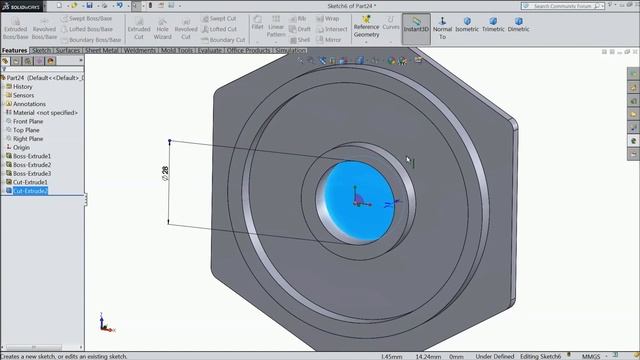Open the Hole Wizard
The height and width of the screenshot is (360, 640).
pyautogui.click(x=162, y=28)
